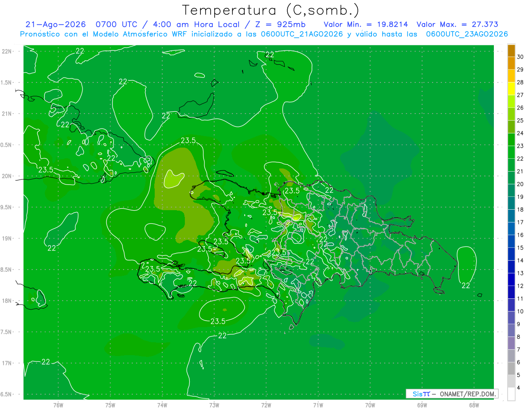Click colorbar scale value 12
Viewport: 532px width, 411px height.
pos(520,286)
